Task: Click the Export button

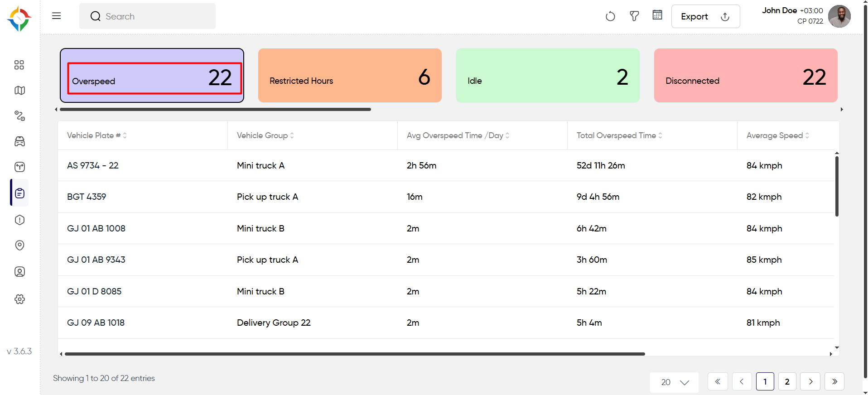Action: 705,16
